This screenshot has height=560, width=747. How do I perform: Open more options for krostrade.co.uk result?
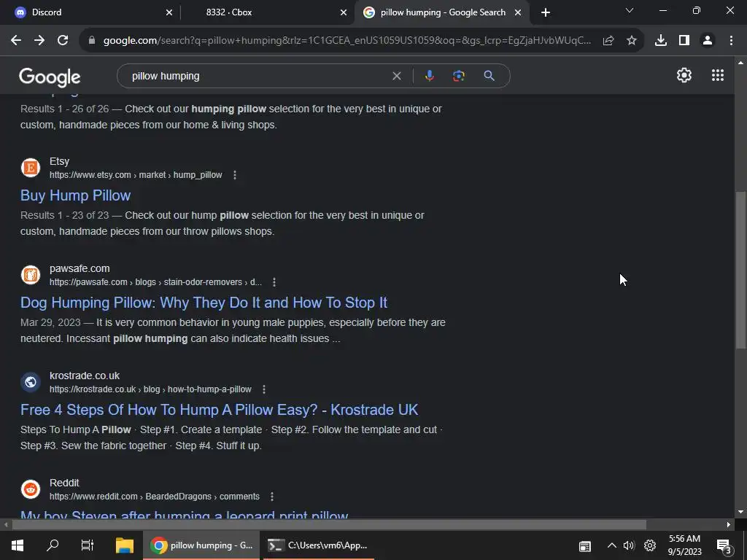click(263, 389)
